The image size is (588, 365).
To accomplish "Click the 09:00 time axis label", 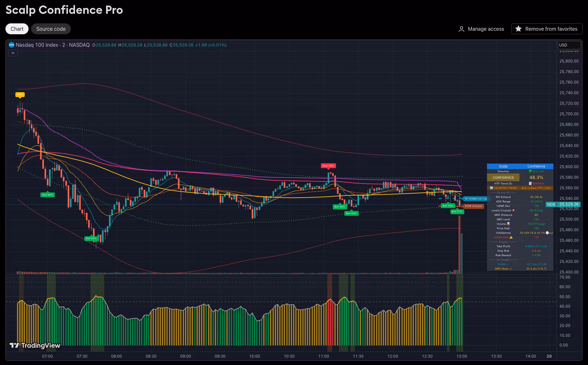I will point(186,356).
